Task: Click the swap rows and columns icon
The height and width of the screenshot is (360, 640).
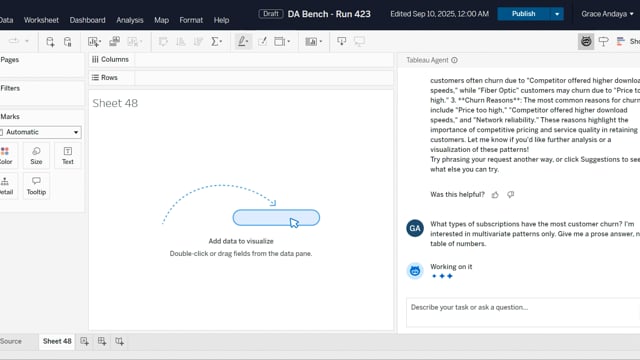Action: [163, 42]
